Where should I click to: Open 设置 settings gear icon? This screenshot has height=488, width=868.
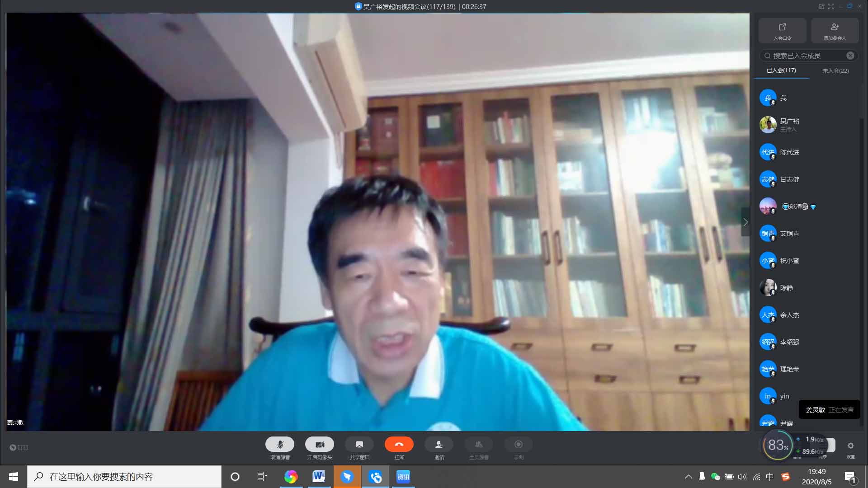[850, 446]
